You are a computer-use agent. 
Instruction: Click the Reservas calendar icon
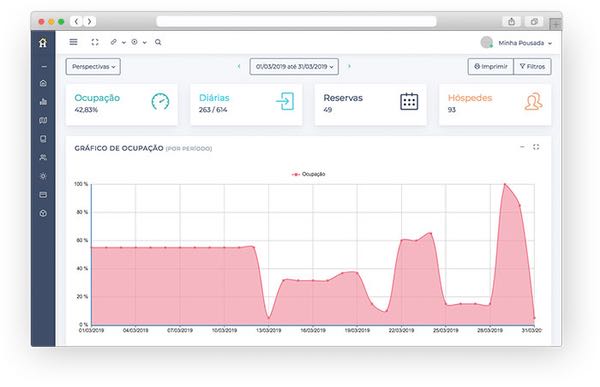coord(409,101)
